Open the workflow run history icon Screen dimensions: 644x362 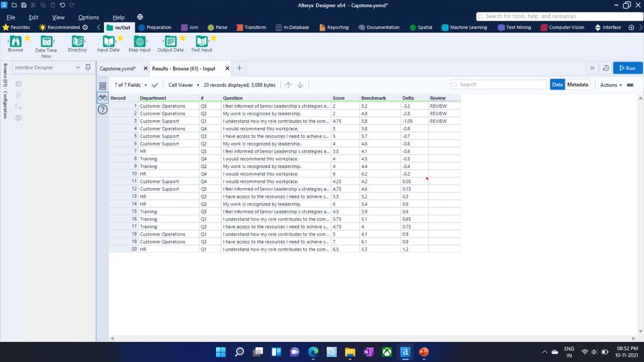605,68
